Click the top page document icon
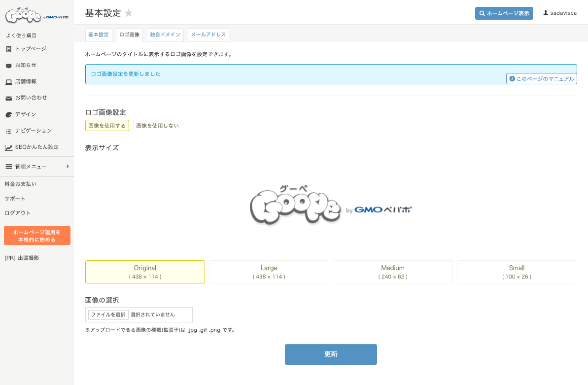The image size is (588, 385). coord(8,49)
